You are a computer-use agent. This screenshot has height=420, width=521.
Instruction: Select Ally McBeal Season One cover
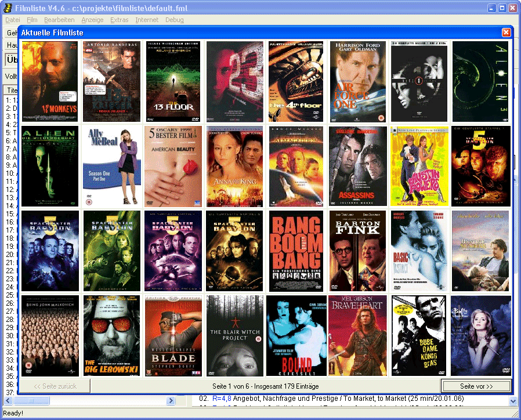point(111,166)
